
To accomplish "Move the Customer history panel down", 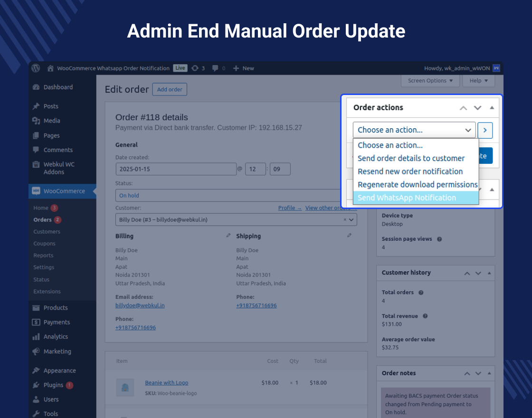I will tap(478, 274).
